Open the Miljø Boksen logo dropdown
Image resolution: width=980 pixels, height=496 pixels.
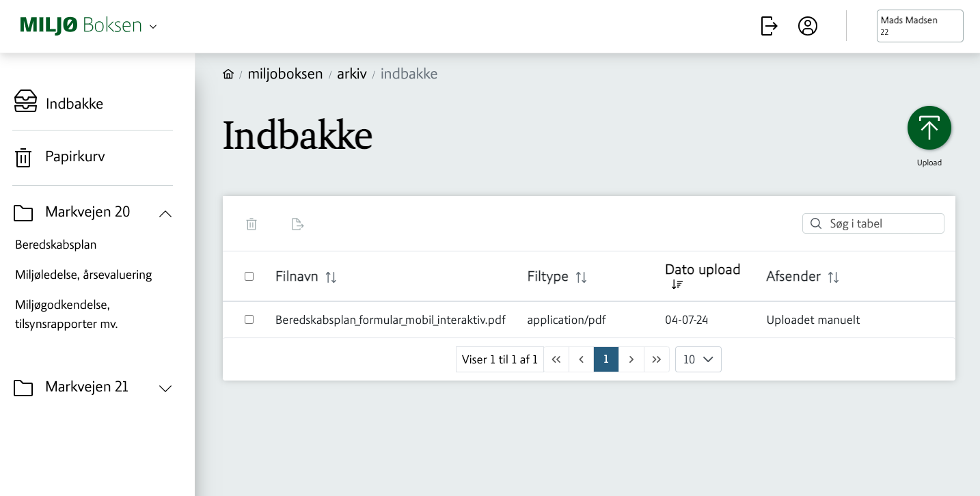(153, 27)
